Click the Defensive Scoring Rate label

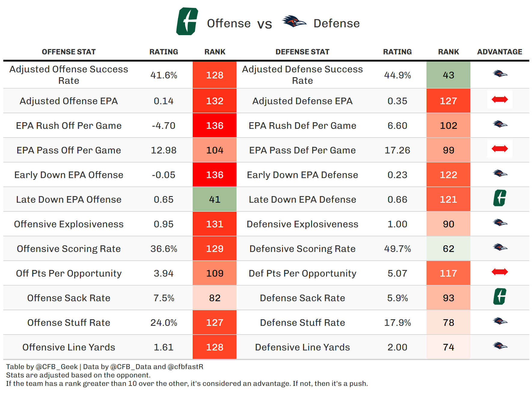click(x=302, y=249)
